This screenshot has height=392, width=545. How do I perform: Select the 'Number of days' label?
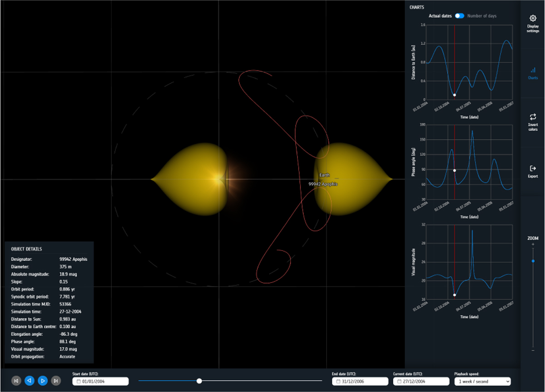tap(482, 16)
